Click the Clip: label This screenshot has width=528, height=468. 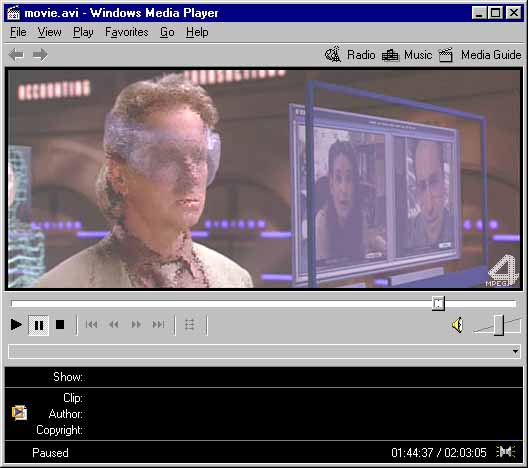73,398
